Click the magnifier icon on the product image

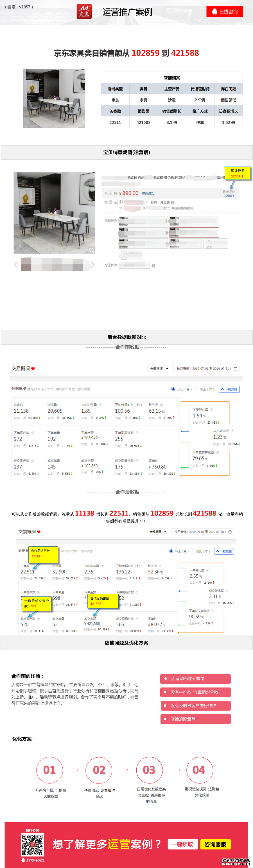[91, 250]
